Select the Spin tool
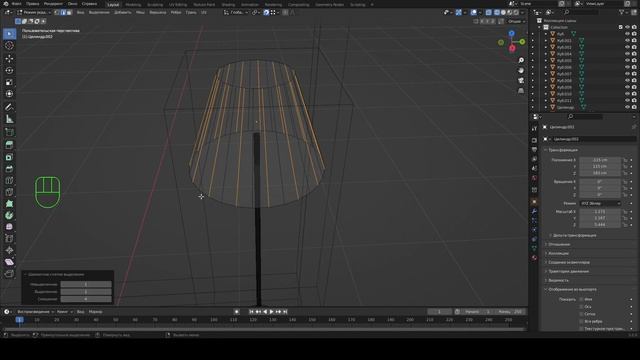This screenshot has width=640, height=360. coord(9,215)
